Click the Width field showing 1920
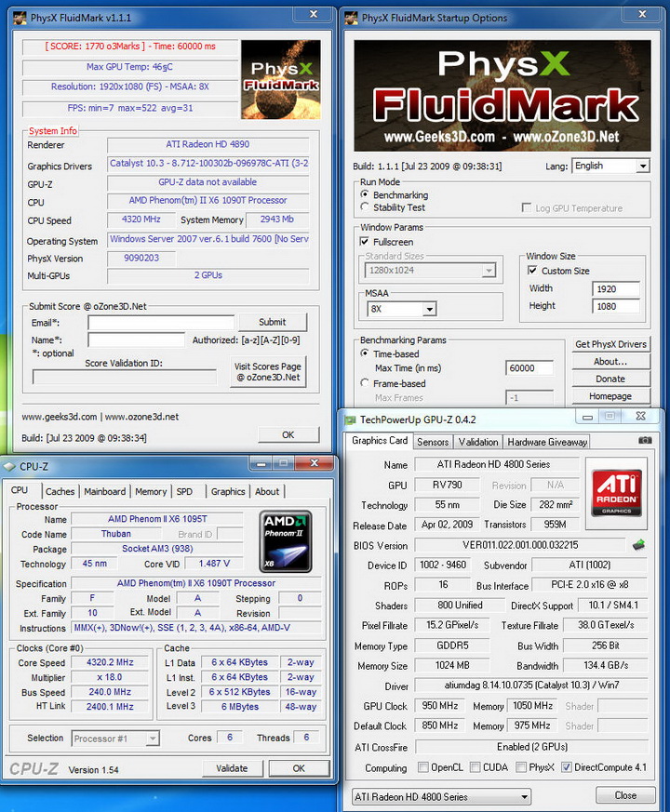Image resolution: width=670 pixels, height=812 pixels. tap(616, 289)
